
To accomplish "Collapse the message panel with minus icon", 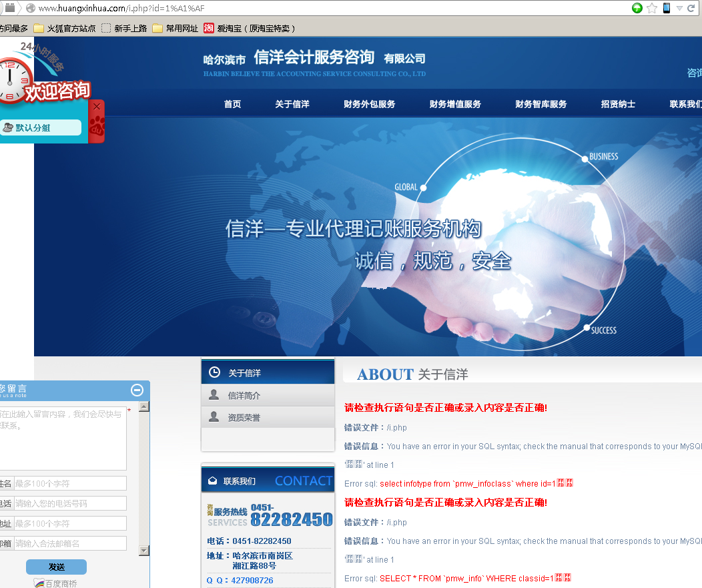I will 137,390.
